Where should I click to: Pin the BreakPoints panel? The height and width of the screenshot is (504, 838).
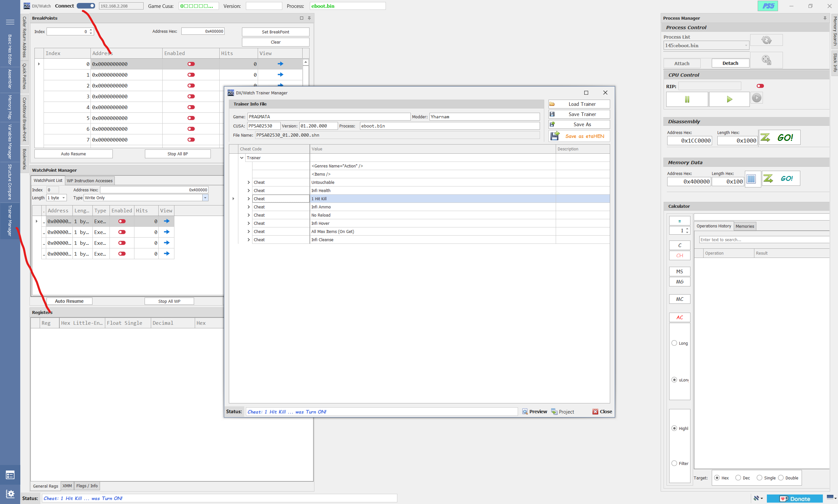point(309,18)
